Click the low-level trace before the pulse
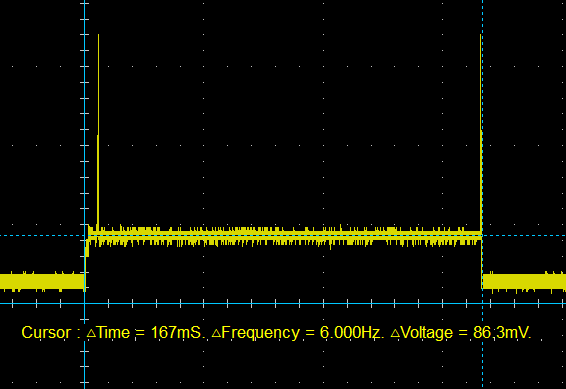566x389 pixels. (x=42, y=281)
